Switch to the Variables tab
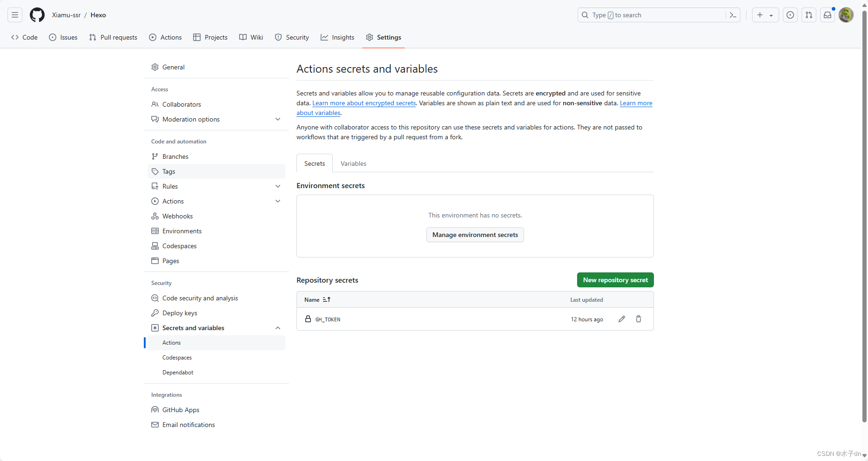Screen dimensions: 868x461 pos(354,163)
